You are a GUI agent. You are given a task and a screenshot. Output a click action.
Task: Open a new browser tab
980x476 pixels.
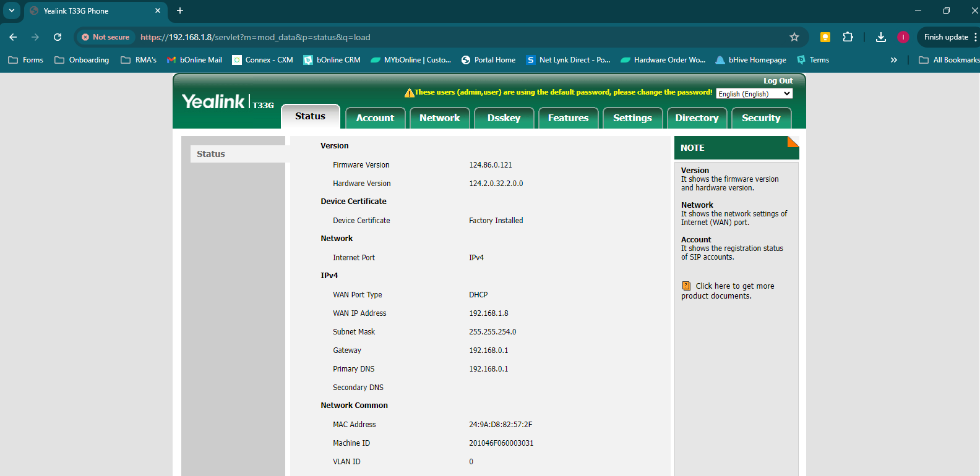[180, 11]
